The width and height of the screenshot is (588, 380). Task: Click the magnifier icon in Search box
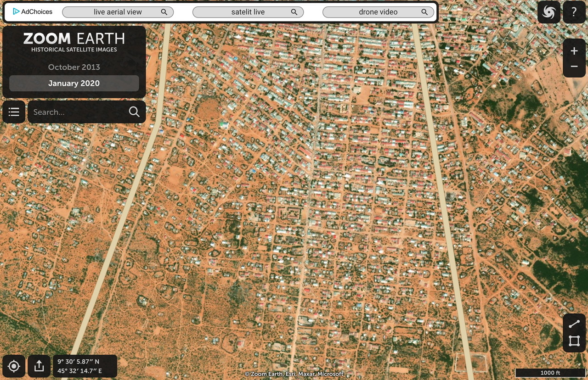click(134, 112)
